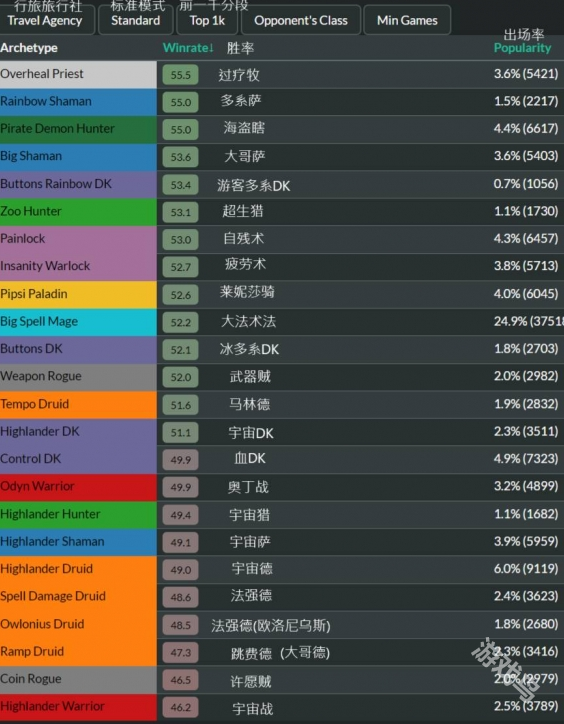Open the Pipsi Paladin archetype
This screenshot has height=724, width=564.
tap(78, 294)
